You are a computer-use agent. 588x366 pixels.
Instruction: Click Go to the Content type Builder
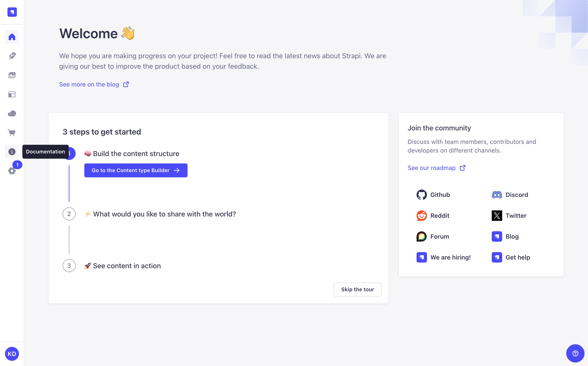[x=136, y=170]
